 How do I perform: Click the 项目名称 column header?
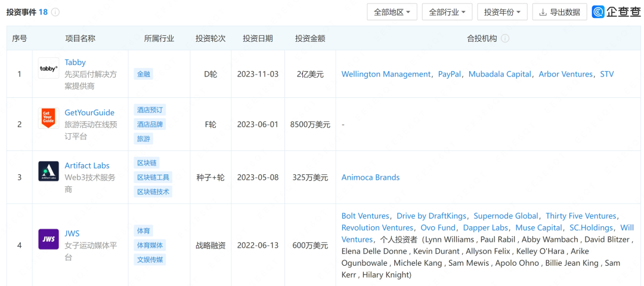(x=80, y=38)
